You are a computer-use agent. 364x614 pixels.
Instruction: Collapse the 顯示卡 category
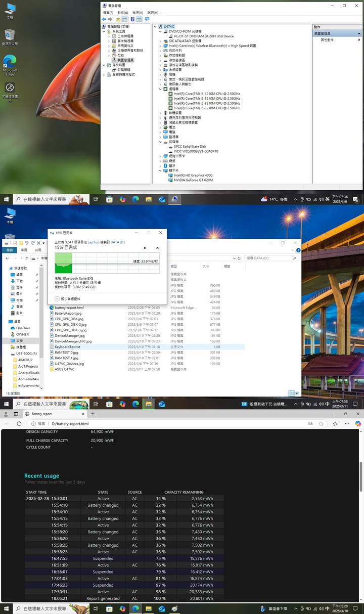160,170
